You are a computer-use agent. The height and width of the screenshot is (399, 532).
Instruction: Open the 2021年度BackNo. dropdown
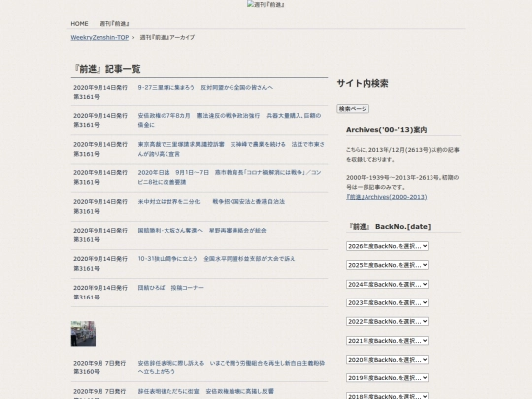click(387, 341)
